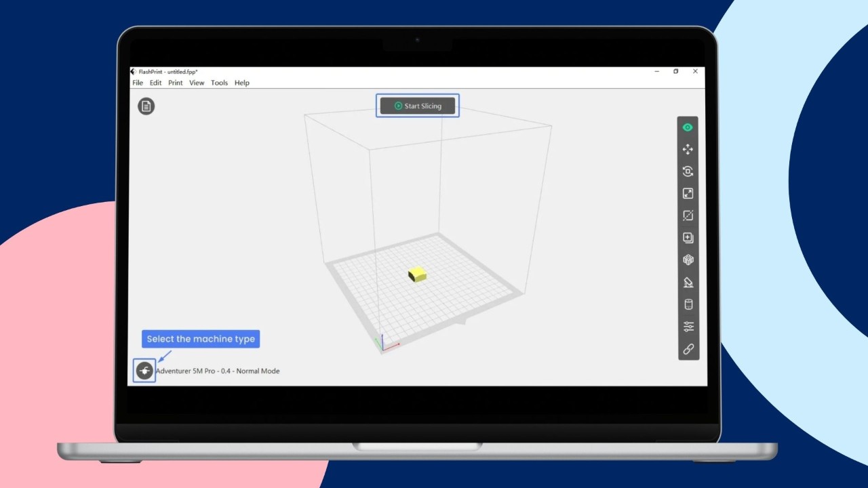Screen dimensions: 868x488
Task: Open the Print menu
Action: (x=176, y=83)
